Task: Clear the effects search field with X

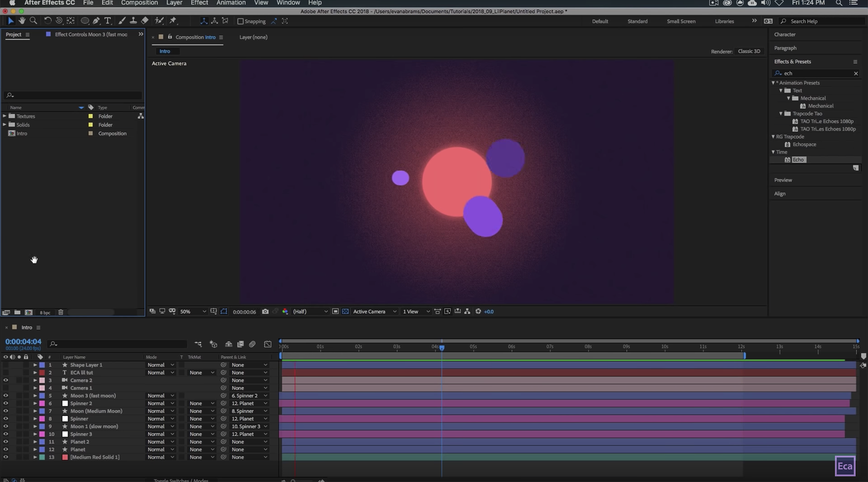Action: coord(856,73)
